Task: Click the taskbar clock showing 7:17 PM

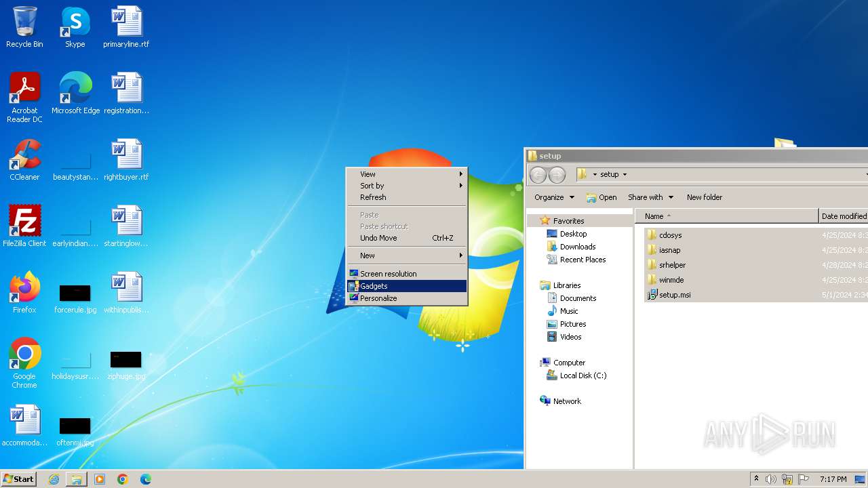Action: click(x=833, y=479)
